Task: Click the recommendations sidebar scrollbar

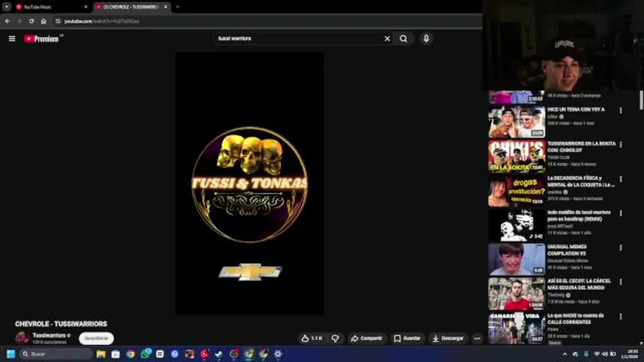Action: pyautogui.click(x=641, y=100)
